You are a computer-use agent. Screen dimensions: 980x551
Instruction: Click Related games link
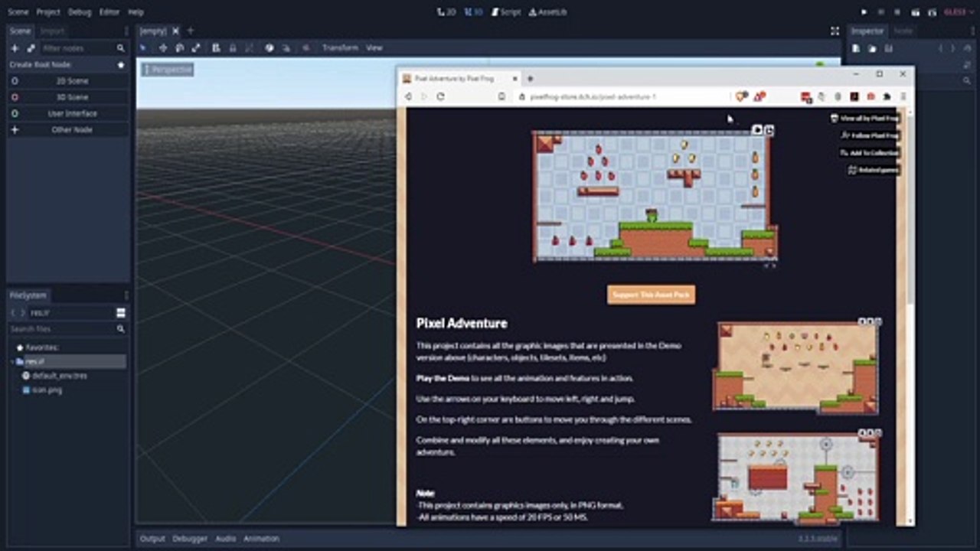[x=874, y=170]
